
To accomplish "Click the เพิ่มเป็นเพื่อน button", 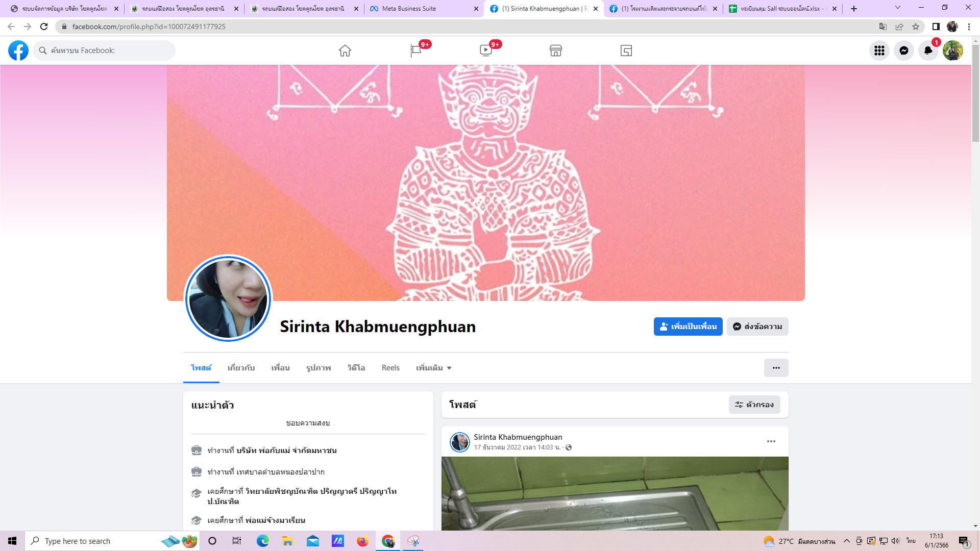I will click(688, 327).
